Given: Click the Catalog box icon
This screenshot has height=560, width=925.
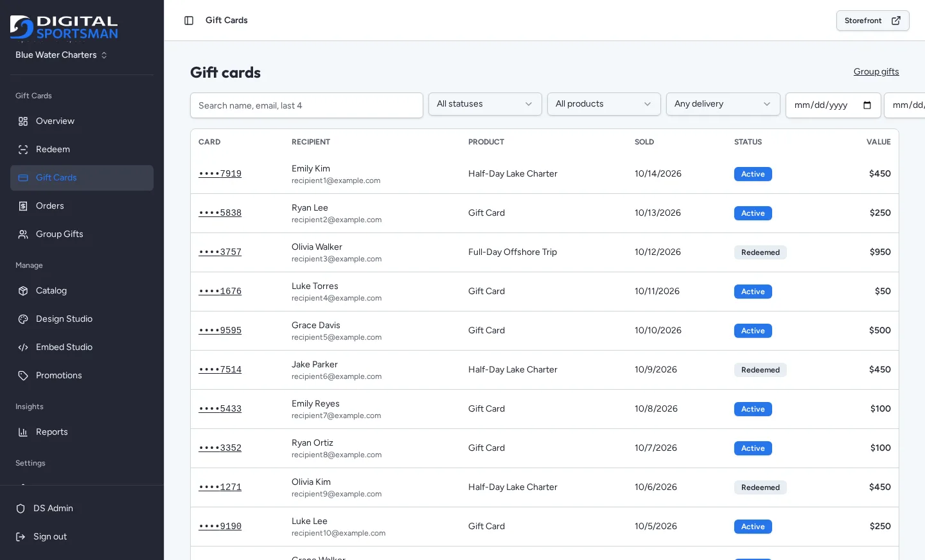Looking at the screenshot, I should pyautogui.click(x=23, y=291).
